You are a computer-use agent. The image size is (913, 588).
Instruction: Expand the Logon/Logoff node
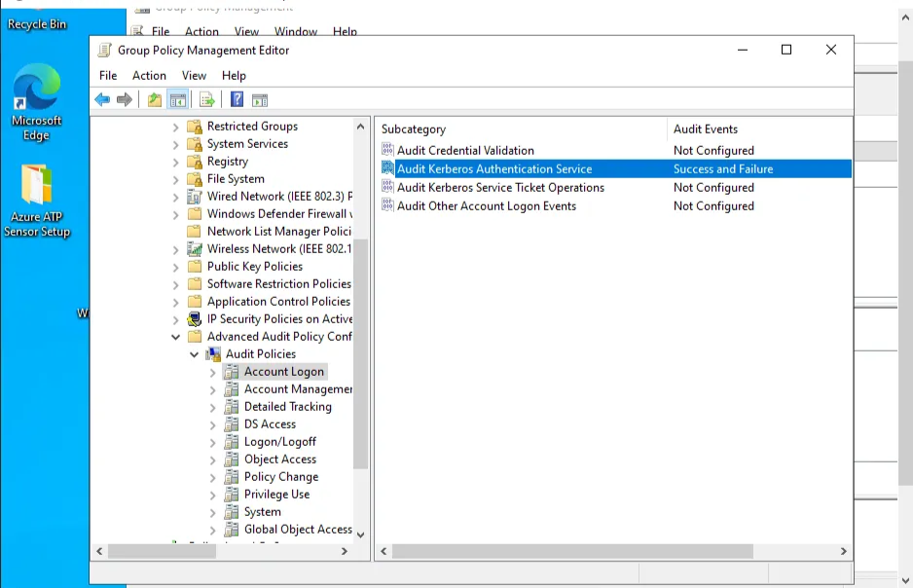[x=213, y=442]
